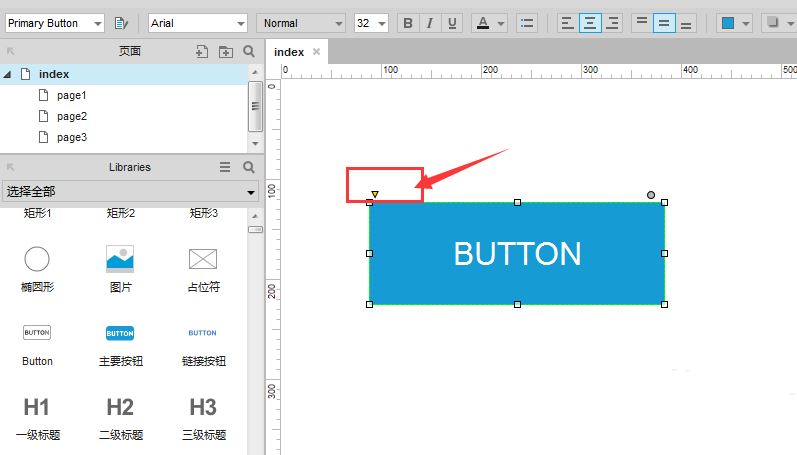Add a new page icon
Image resolution: width=797 pixels, height=455 pixels.
click(x=202, y=51)
